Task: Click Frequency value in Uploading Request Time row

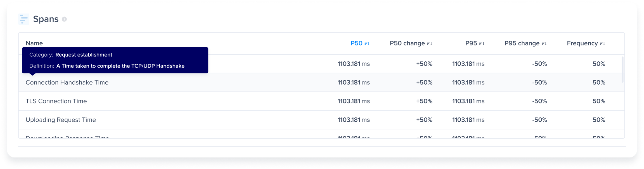Action: pos(599,120)
